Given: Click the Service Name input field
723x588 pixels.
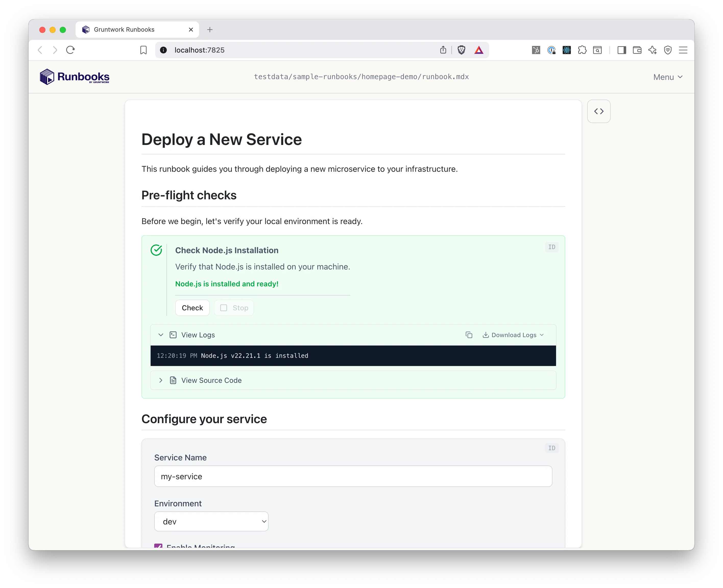Looking at the screenshot, I should pyautogui.click(x=353, y=476).
